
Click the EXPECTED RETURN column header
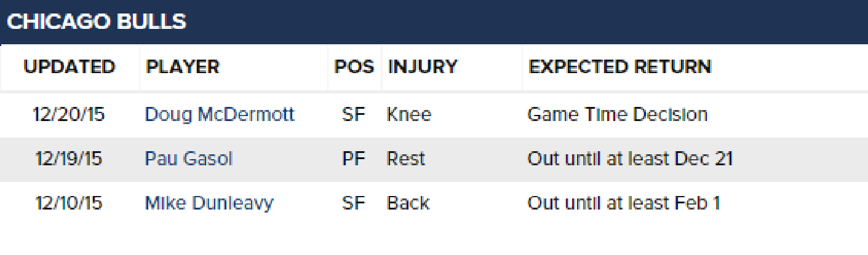[619, 67]
